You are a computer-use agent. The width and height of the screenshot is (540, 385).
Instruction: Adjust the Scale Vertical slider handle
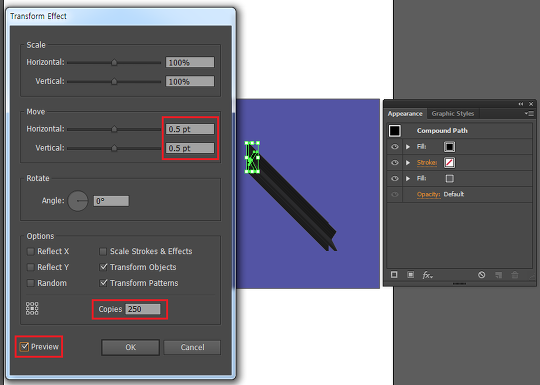[114, 82]
